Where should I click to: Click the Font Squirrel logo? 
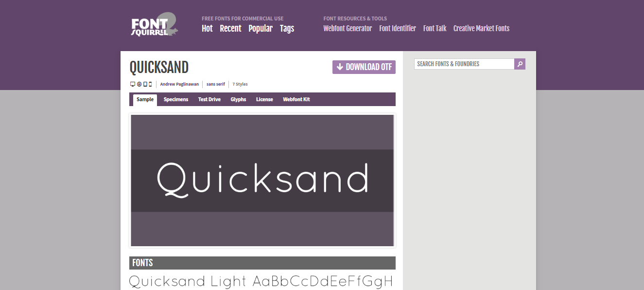coord(154,25)
